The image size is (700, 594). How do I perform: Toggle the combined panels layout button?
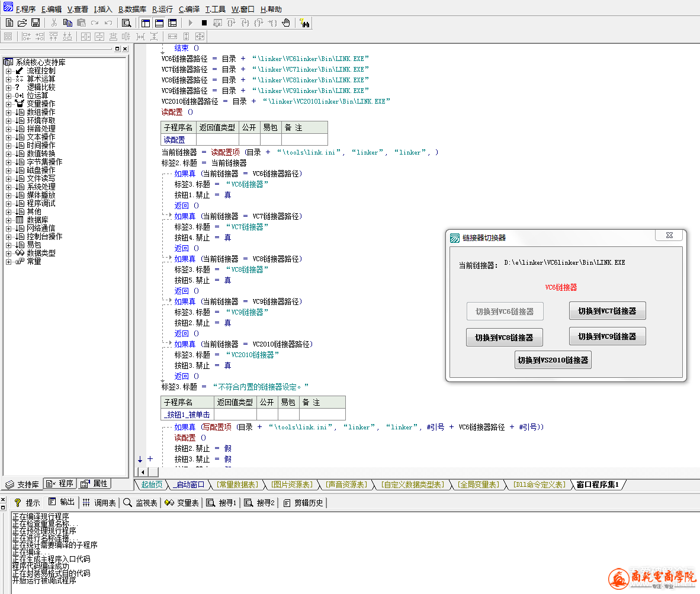pyautogui.click(x=173, y=23)
